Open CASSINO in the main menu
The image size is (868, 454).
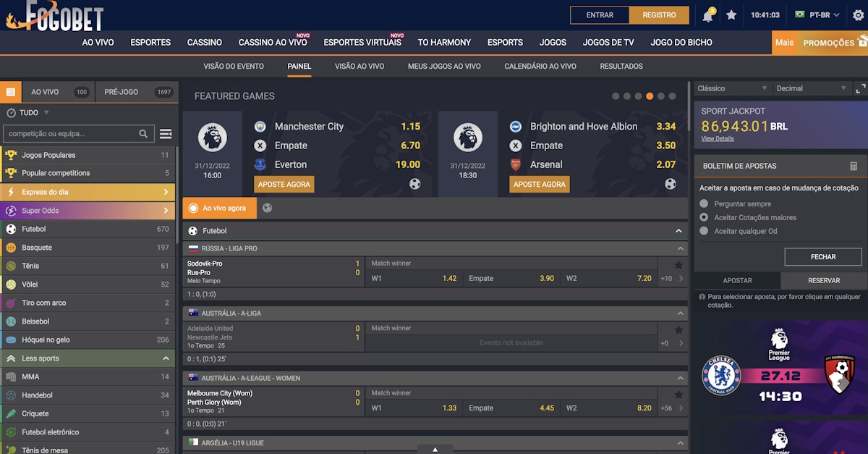click(x=205, y=43)
